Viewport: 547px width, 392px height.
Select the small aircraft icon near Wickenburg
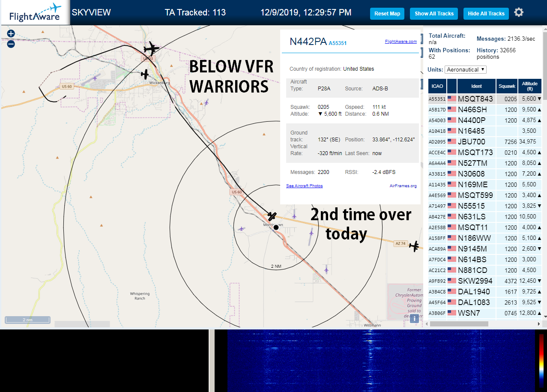coord(145,74)
